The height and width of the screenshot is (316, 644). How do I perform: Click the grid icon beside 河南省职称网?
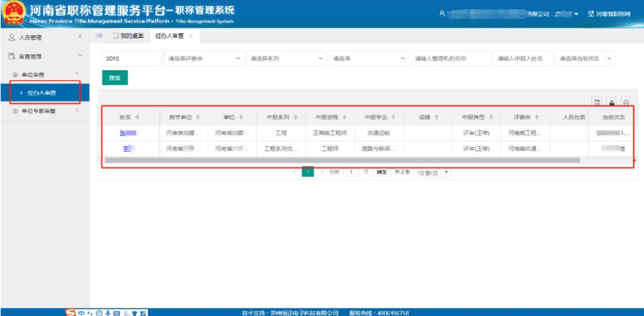click(591, 14)
